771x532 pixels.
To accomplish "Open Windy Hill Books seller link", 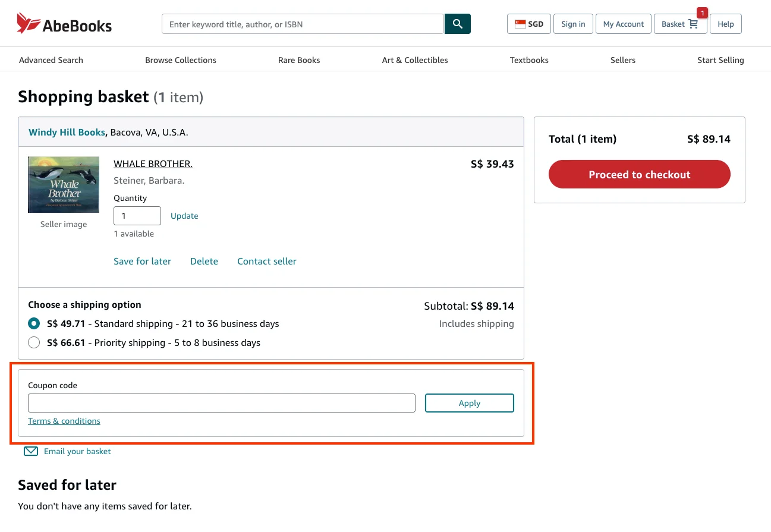I will click(67, 132).
